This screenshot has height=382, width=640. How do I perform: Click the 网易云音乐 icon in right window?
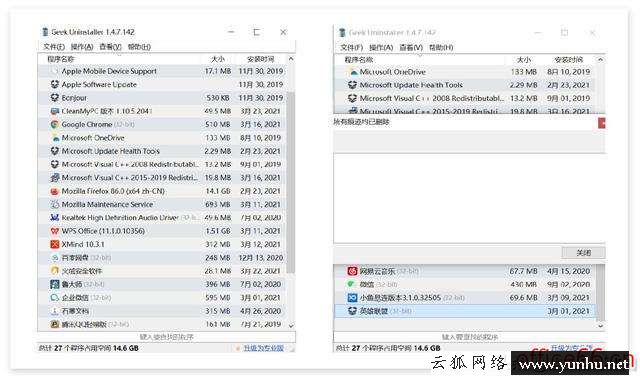352,271
